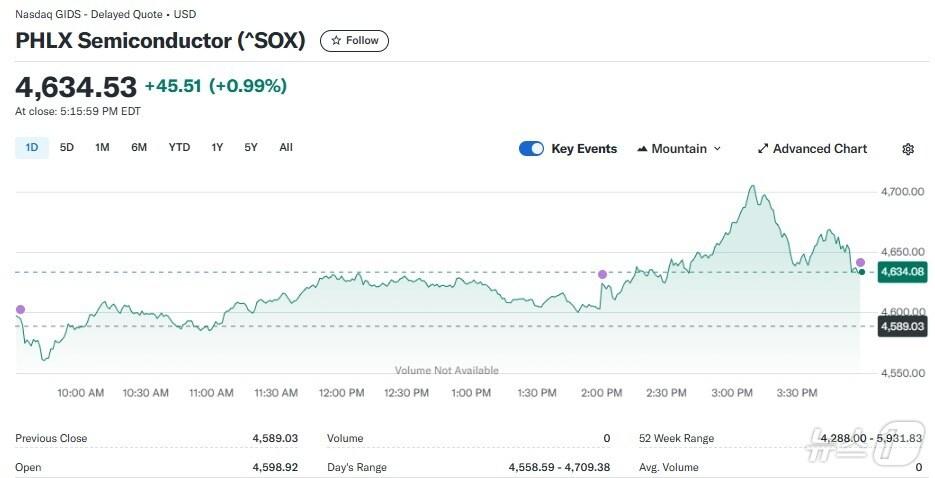Screen dimensions: 935x478
Task: Select the 5D time range tab
Action: point(67,148)
